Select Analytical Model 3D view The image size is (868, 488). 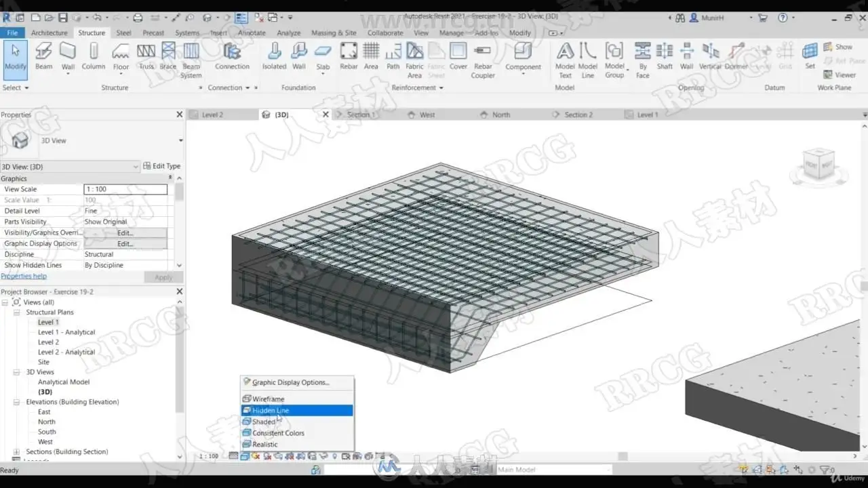coord(64,382)
